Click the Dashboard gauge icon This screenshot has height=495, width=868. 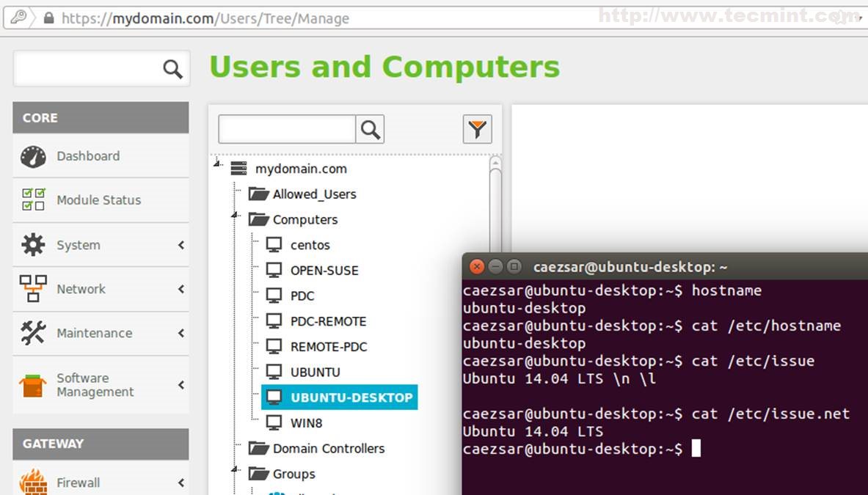click(x=33, y=156)
